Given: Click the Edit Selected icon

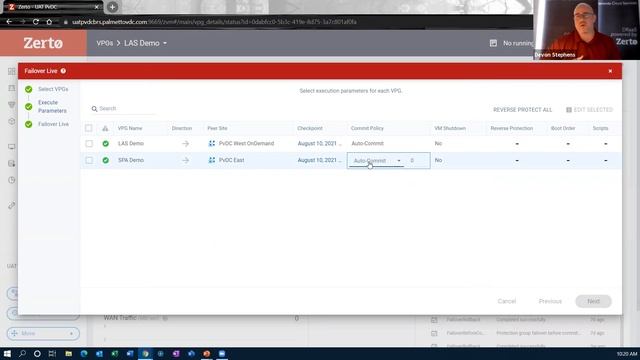Looking at the screenshot, I should coord(569,110).
